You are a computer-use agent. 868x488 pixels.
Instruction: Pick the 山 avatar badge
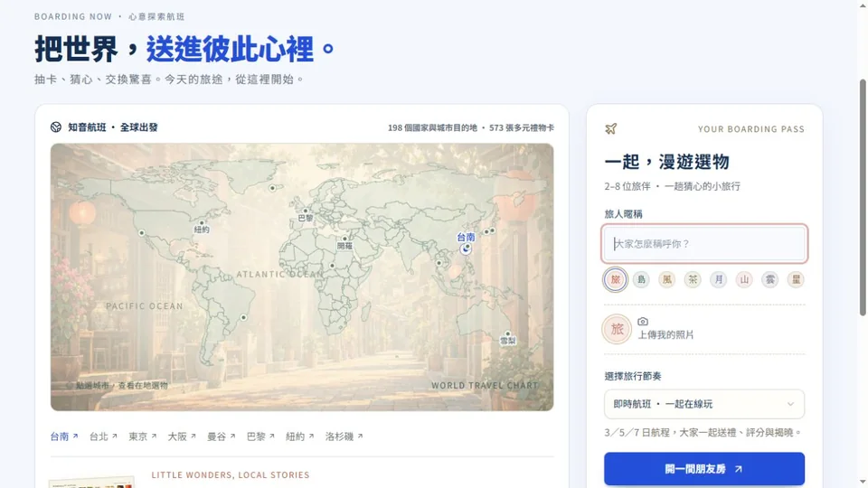(x=744, y=279)
